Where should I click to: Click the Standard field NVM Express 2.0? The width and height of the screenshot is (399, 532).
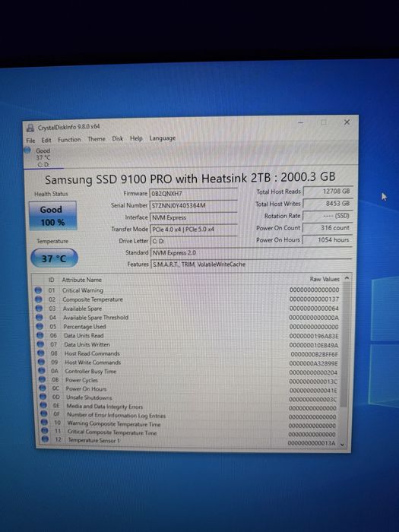pyautogui.click(x=251, y=252)
